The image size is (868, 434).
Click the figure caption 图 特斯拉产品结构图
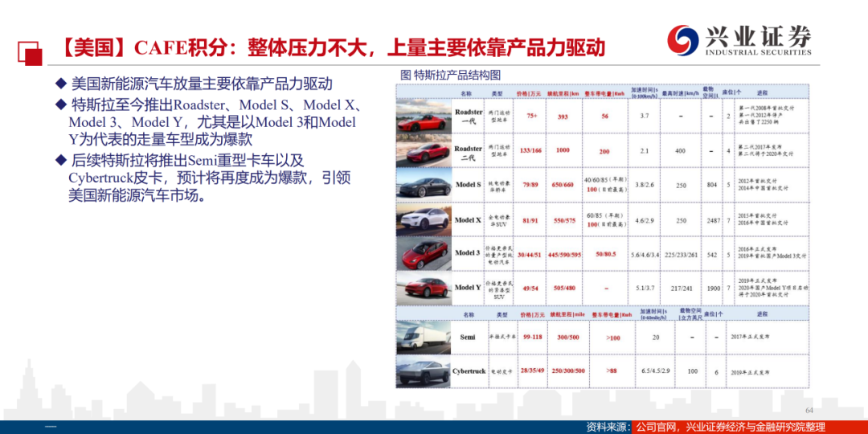click(x=450, y=76)
